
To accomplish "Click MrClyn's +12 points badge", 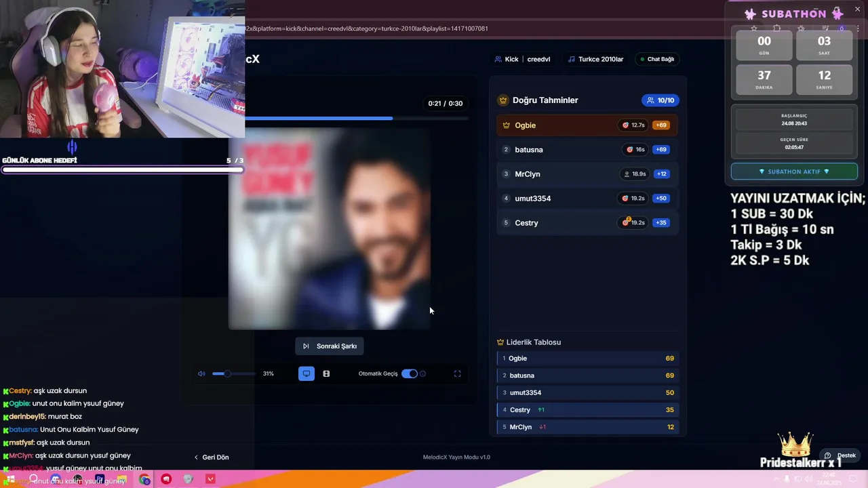I will (x=662, y=174).
